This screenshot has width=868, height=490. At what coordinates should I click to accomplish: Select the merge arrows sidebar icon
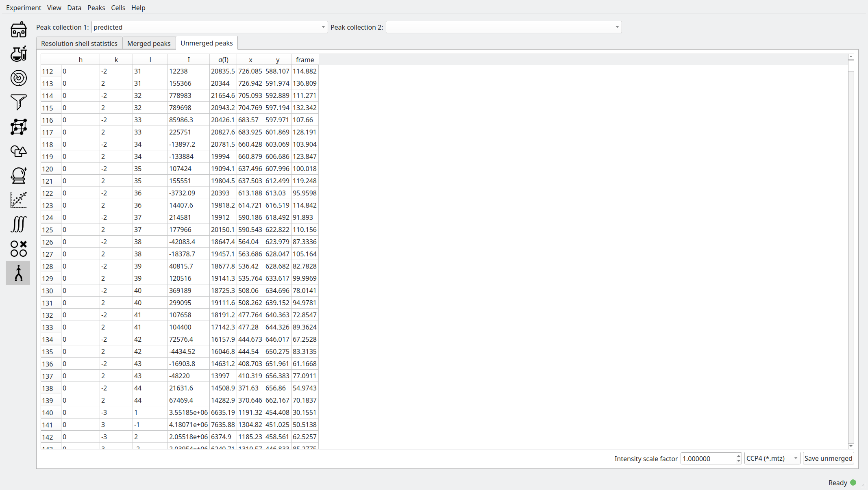coord(18,273)
